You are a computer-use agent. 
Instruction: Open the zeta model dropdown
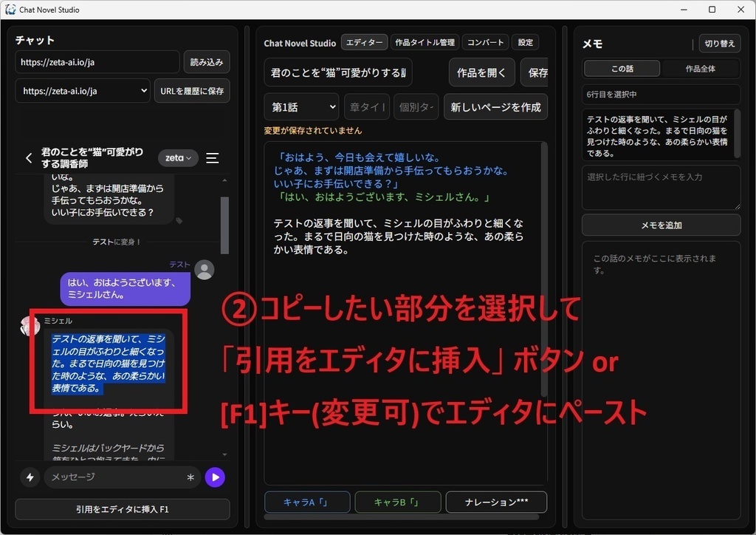(178, 157)
